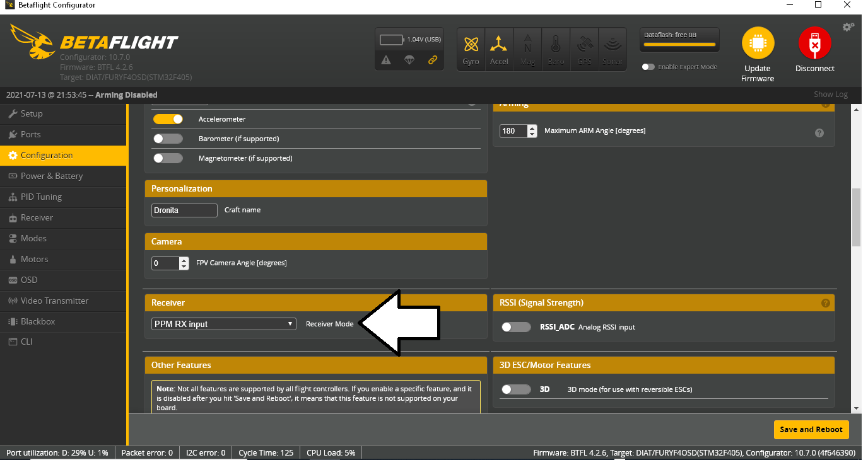
Task: Open the log via Show Log
Action: tap(830, 94)
